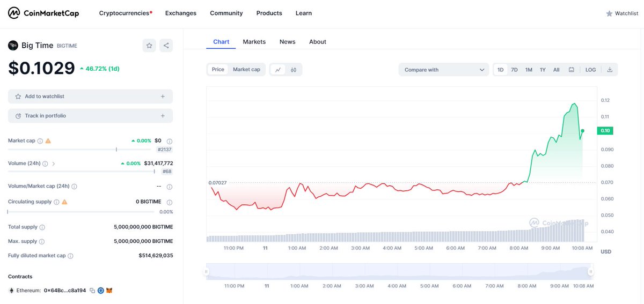Open the Products menu
Viewport: 644px width, 304px height.
(x=269, y=13)
